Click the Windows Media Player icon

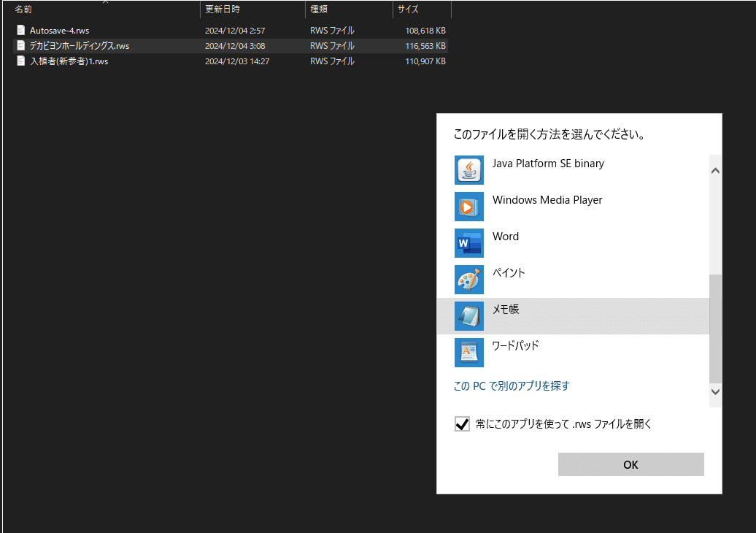468,207
